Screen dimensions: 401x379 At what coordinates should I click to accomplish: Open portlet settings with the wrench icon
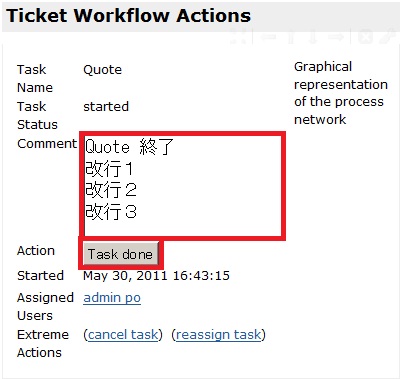pos(388,36)
